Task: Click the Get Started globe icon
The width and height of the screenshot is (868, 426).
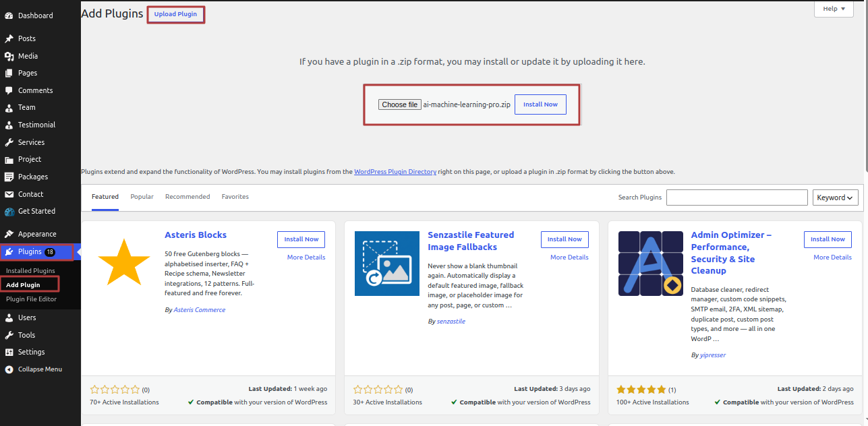Action: point(9,211)
